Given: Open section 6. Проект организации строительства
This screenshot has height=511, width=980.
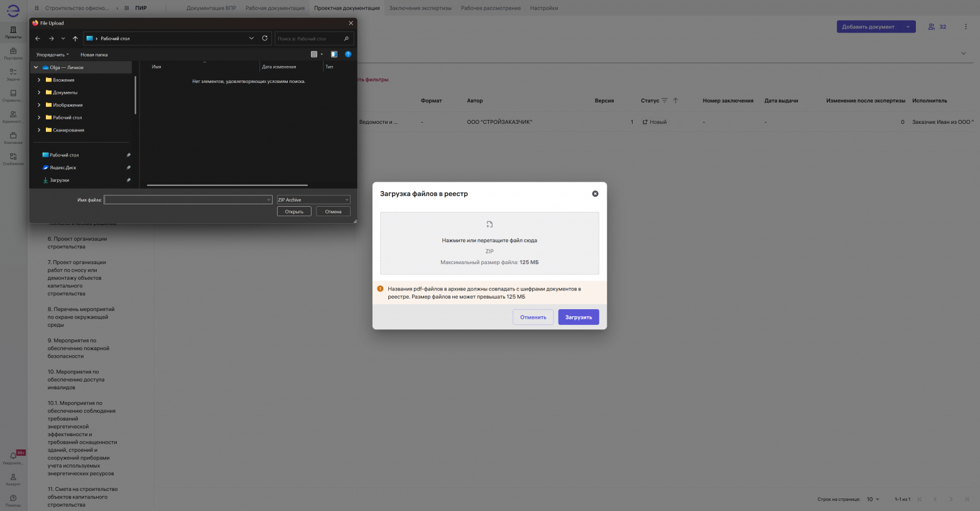Looking at the screenshot, I should [x=77, y=243].
